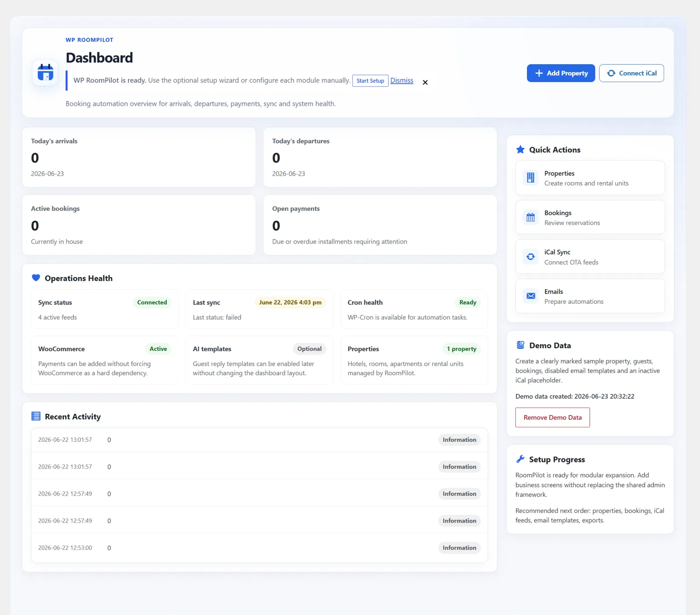
Task: Click the WP ROOMPILOT label
Action: pyautogui.click(x=89, y=40)
